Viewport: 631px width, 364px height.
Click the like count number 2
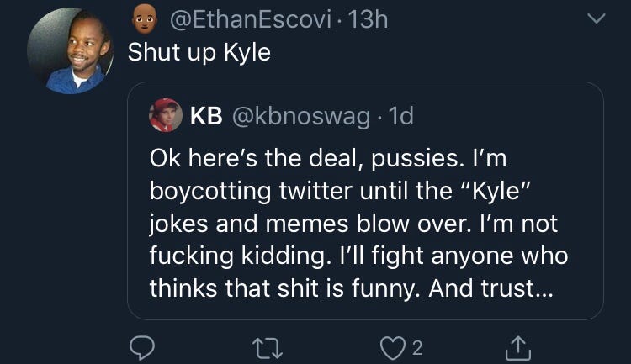click(416, 346)
